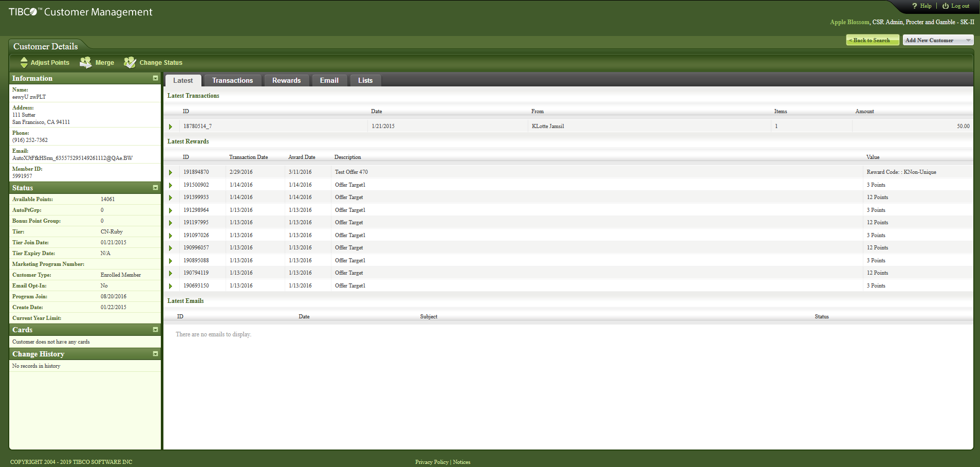Click the Amount column header in Latest Transactions
The image size is (980, 467).
(x=864, y=111)
